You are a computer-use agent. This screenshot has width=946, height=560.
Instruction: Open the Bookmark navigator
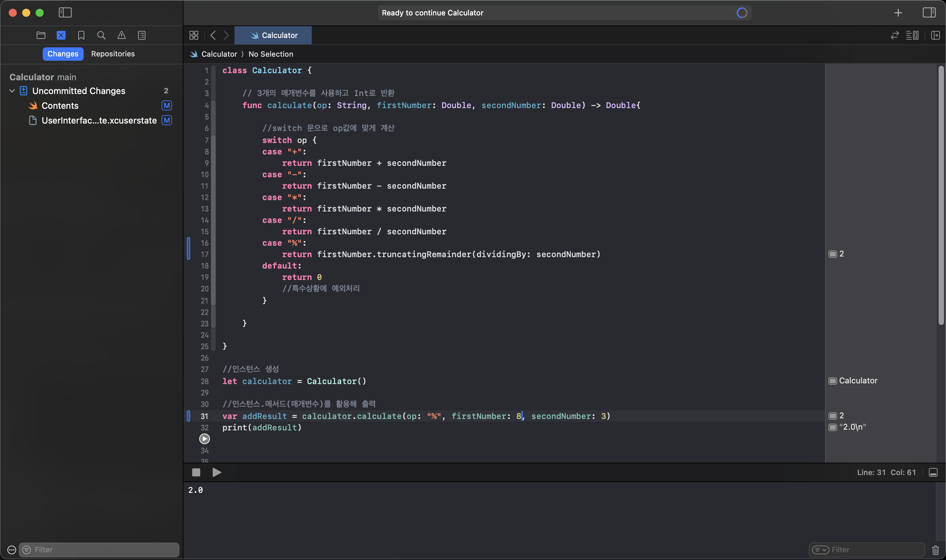click(81, 35)
